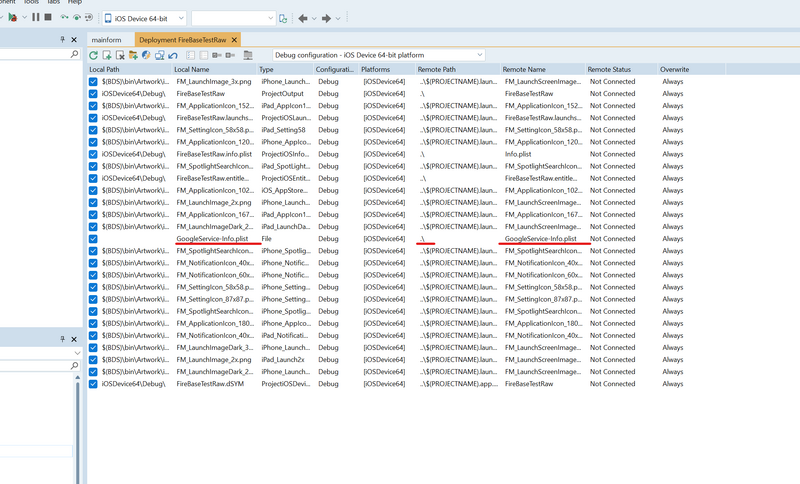This screenshot has height=484, width=800.
Task: Close the Deployment FireBaseTestRaw tab
Action: tap(234, 40)
